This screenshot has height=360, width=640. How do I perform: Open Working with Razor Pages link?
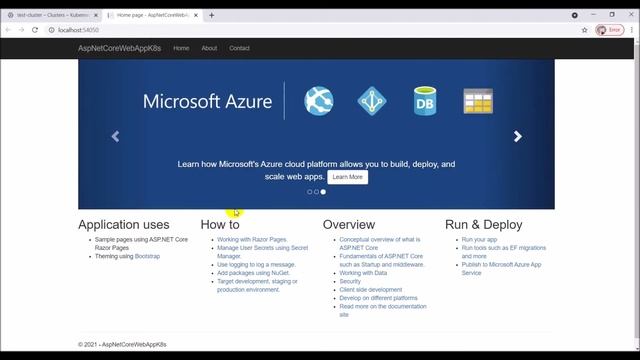[x=252, y=240]
